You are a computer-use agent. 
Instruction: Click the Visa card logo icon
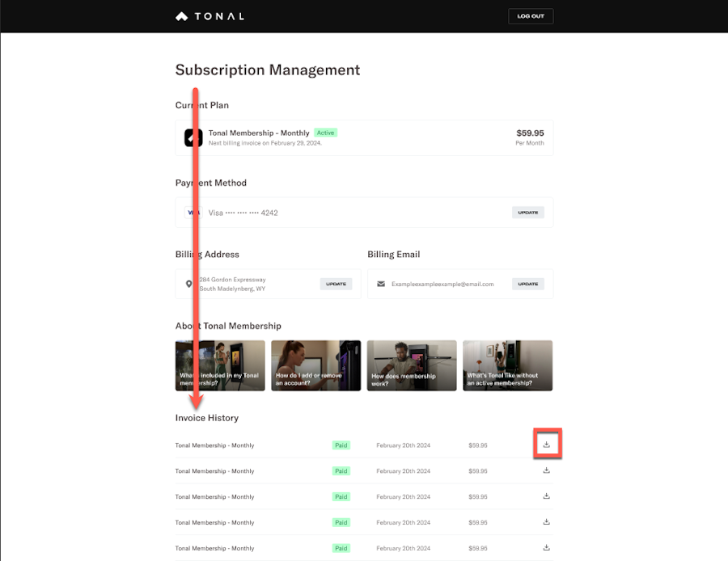pyautogui.click(x=193, y=213)
